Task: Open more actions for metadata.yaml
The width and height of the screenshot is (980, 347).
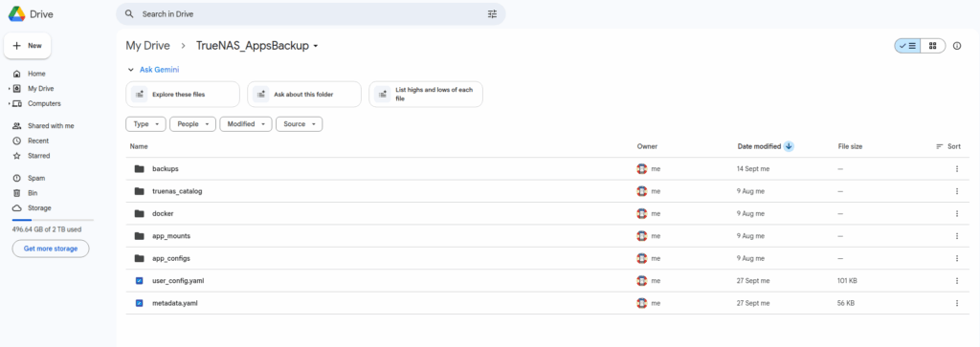Action: click(956, 303)
